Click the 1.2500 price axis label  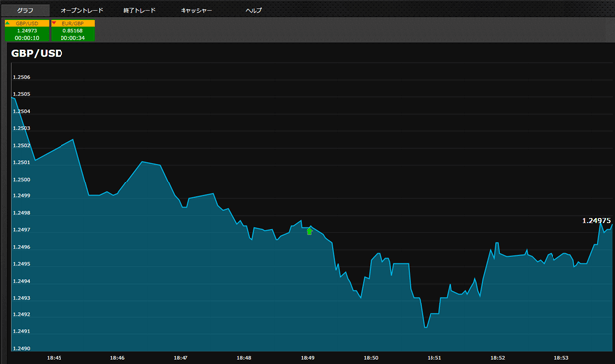point(21,179)
